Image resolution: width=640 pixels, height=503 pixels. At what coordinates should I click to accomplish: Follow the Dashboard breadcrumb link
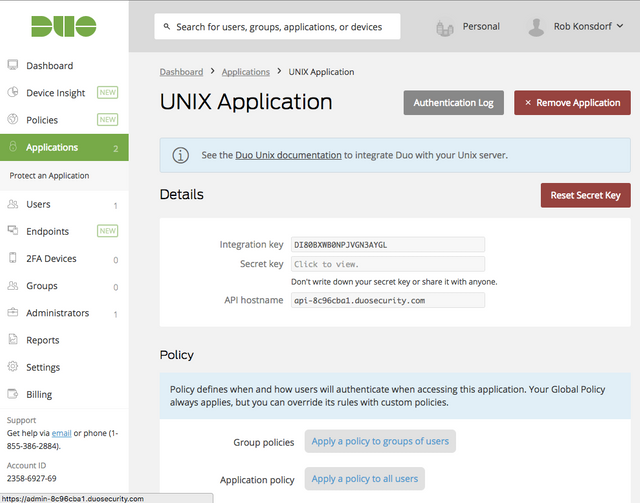click(181, 72)
